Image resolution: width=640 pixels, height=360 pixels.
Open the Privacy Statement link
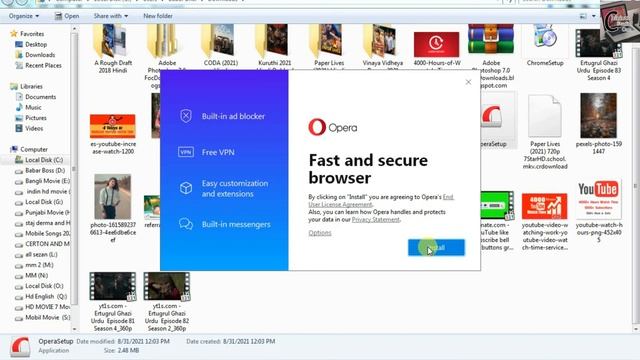click(x=376, y=219)
